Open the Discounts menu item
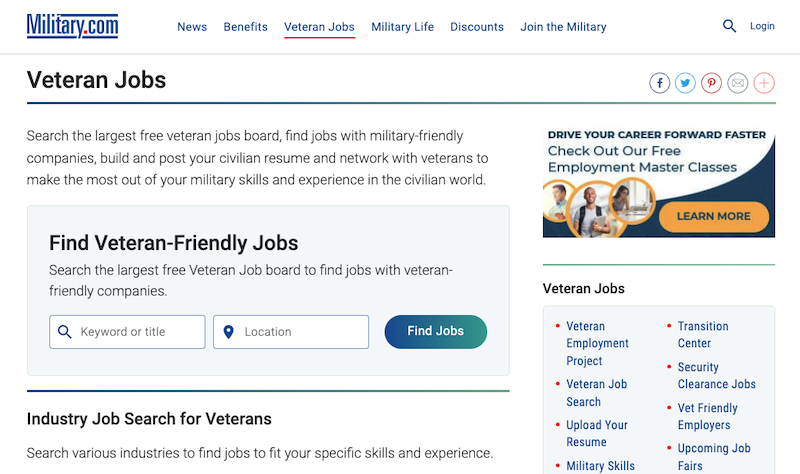This screenshot has width=800, height=474. point(477,27)
